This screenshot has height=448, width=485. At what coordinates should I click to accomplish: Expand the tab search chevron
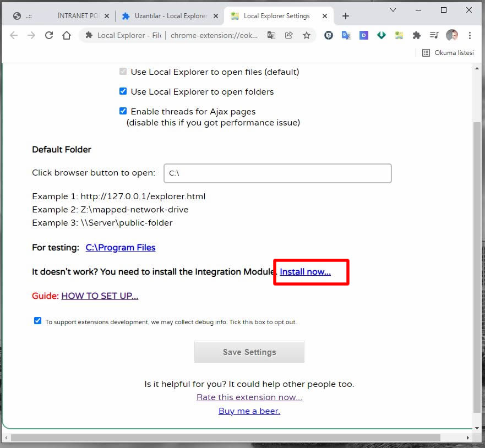pos(393,10)
